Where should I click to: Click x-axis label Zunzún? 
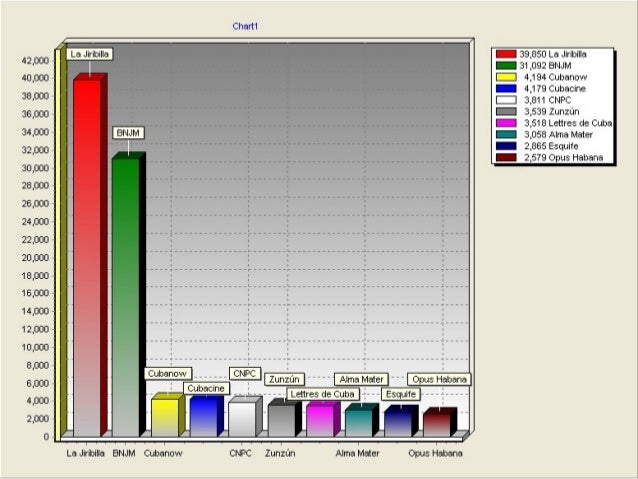[x=280, y=453]
